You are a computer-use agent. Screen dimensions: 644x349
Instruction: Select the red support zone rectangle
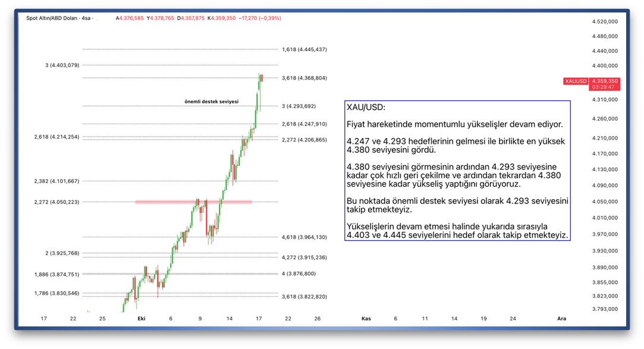(x=193, y=202)
